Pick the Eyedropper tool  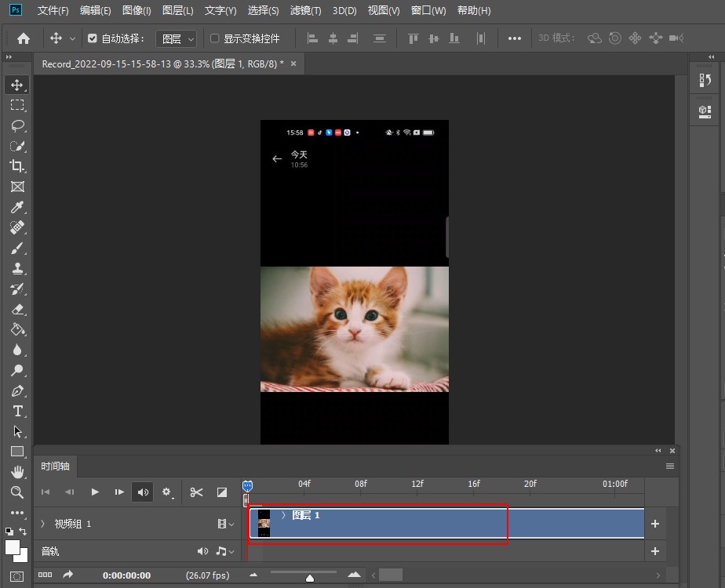[x=17, y=207]
